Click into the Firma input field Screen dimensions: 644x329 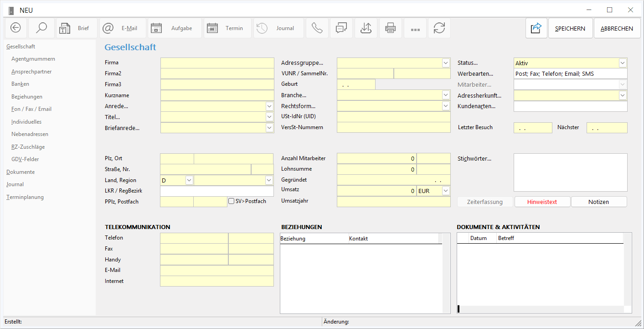tap(217, 63)
